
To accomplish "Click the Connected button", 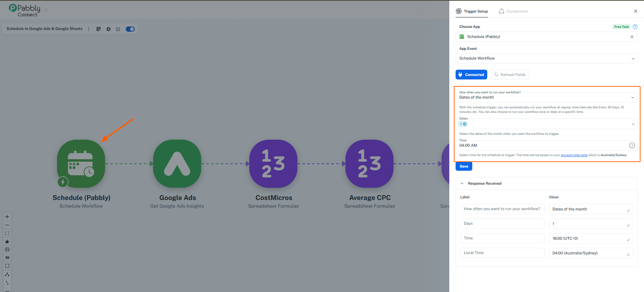I will (x=471, y=75).
